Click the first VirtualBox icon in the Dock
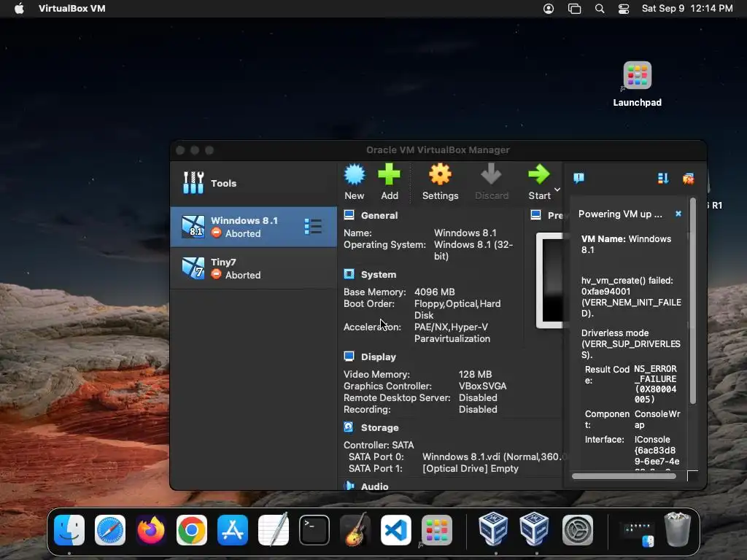 tap(493, 529)
